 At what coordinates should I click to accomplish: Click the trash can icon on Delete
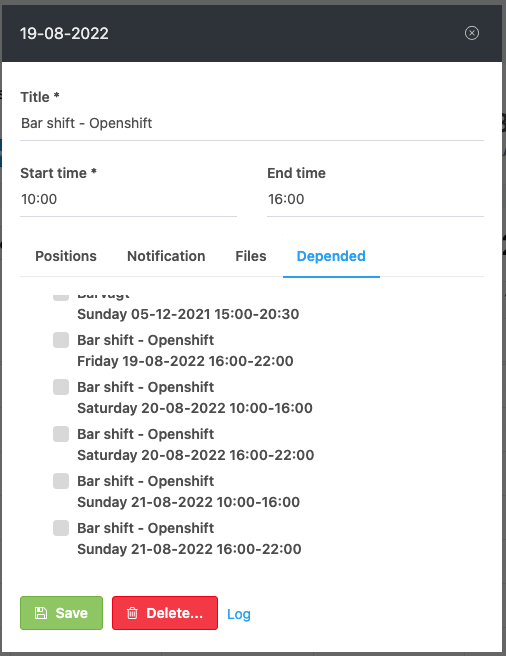click(132, 613)
